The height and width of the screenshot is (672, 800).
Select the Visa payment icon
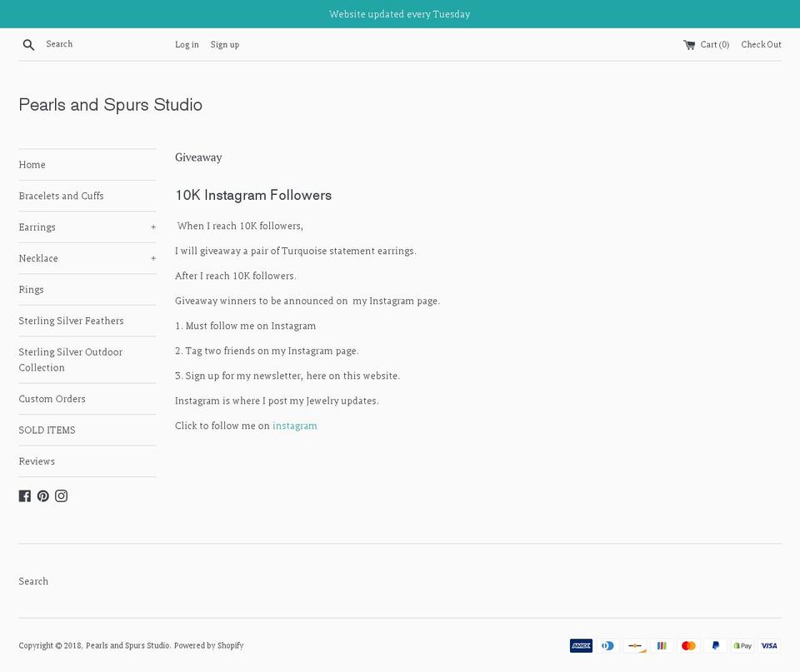click(769, 645)
